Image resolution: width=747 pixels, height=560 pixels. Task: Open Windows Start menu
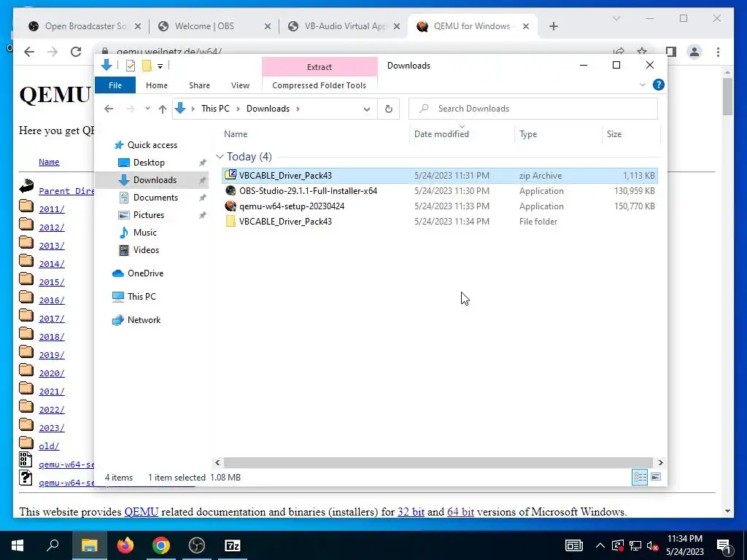click(18, 545)
